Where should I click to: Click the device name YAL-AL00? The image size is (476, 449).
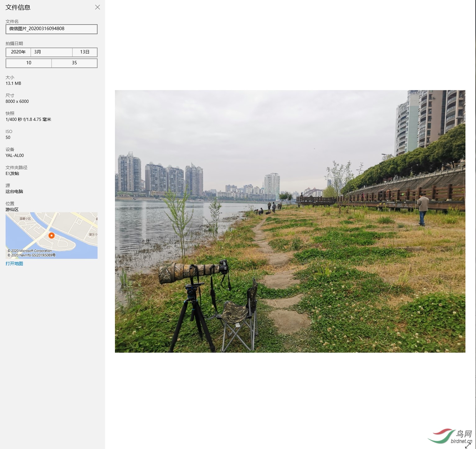pyautogui.click(x=15, y=155)
